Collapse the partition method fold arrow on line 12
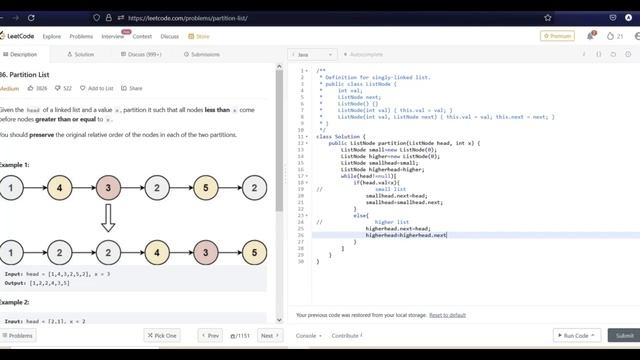 pos(307,143)
